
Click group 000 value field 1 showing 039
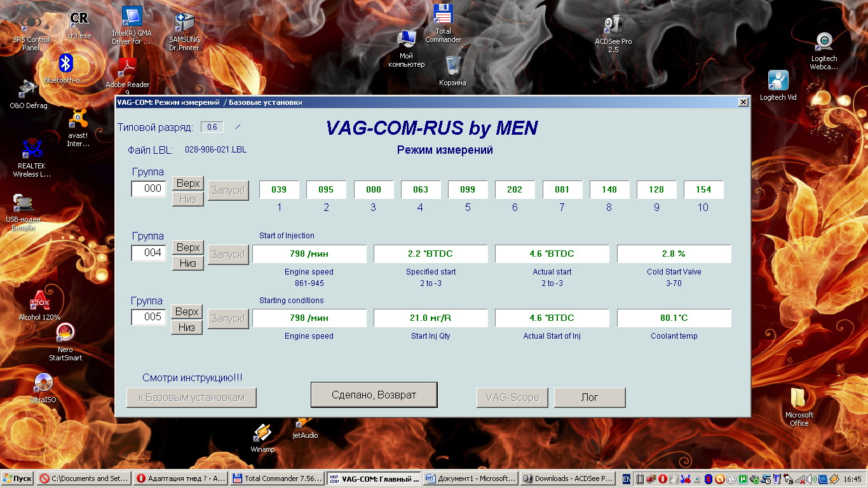point(279,189)
